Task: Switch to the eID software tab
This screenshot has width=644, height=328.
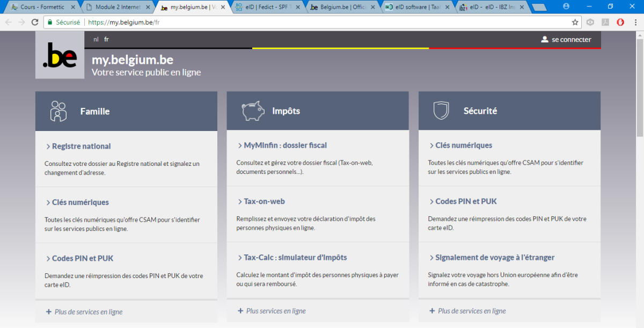Action: pos(413,7)
